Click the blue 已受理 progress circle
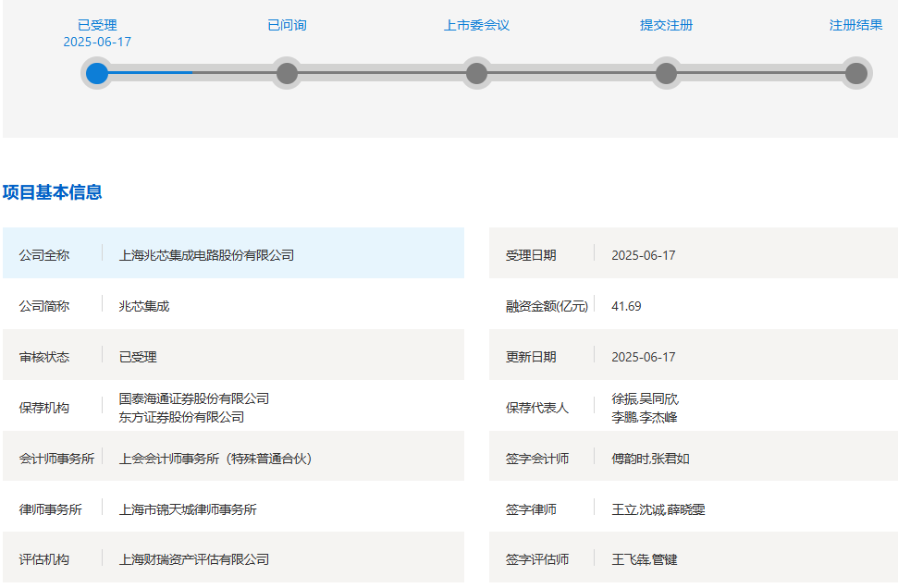 [x=97, y=73]
